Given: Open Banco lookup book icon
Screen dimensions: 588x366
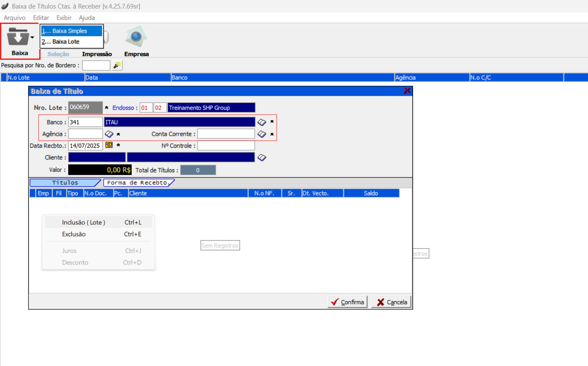Looking at the screenshot, I should tap(262, 122).
